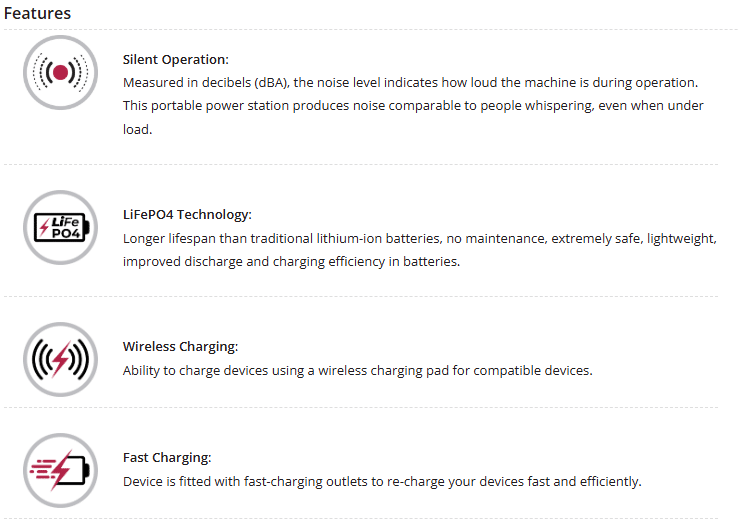Click the "LiFePO4 Technology:" feature title
738x532 pixels.
point(187,214)
